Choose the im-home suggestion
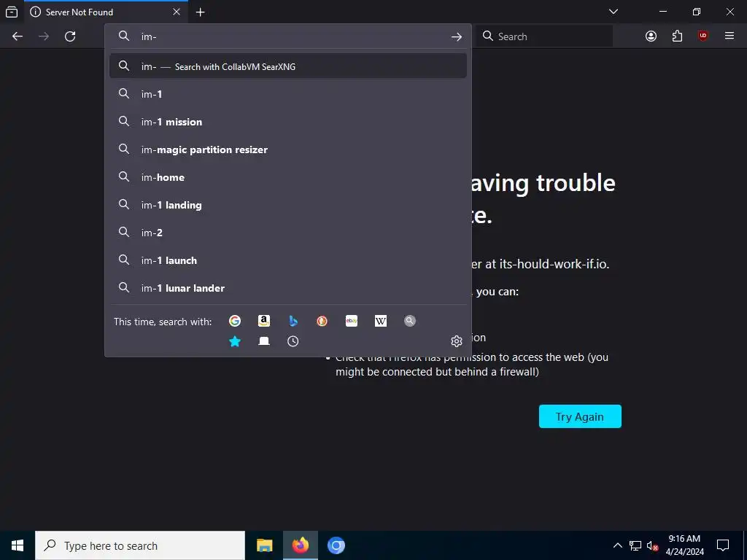The width and height of the screenshot is (747, 560). [287, 177]
